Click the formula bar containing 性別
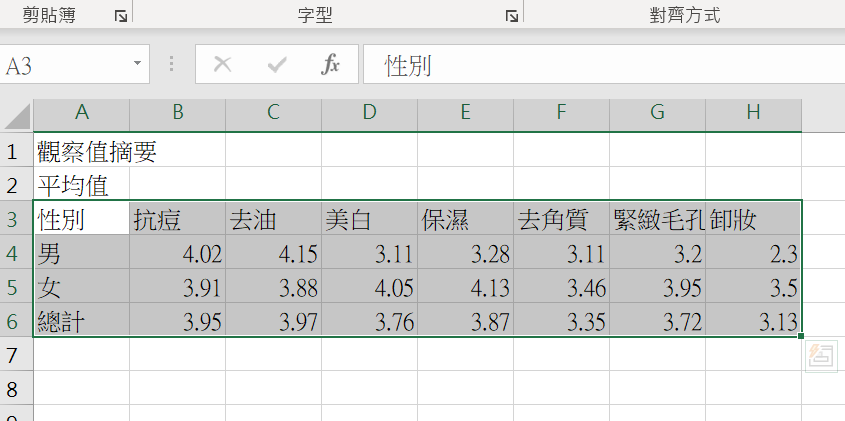 click(x=600, y=66)
